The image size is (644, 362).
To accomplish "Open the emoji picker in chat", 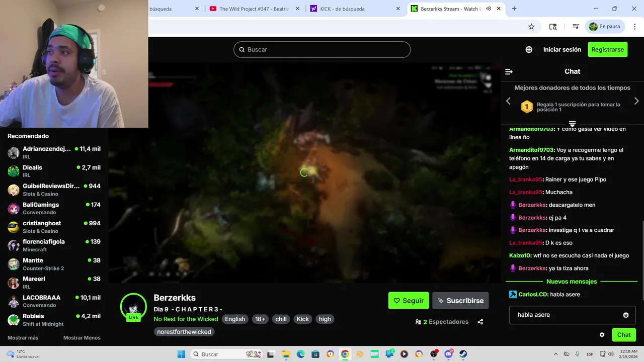I will coord(626,315).
